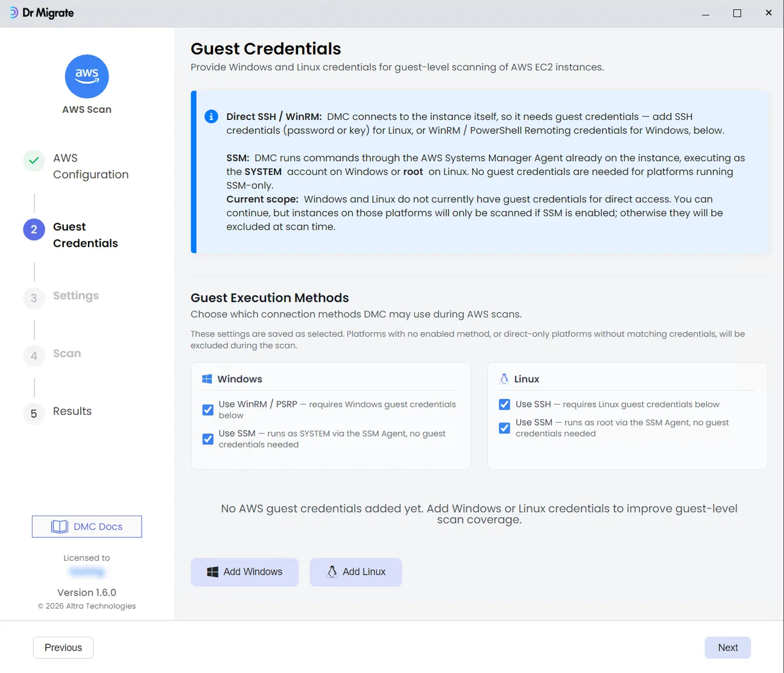
Task: Click the Guest Execution Methods heading
Action: click(x=270, y=298)
